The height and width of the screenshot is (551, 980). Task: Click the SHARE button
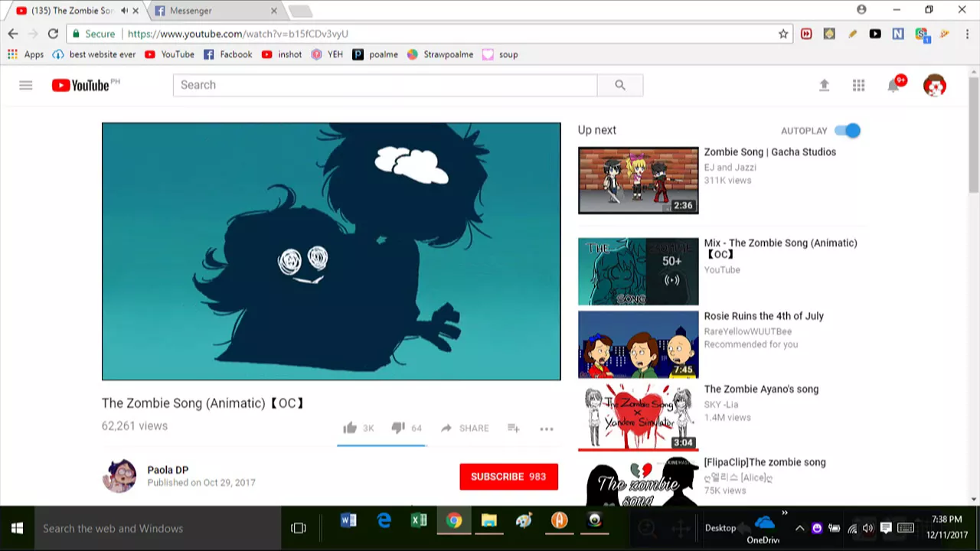click(x=465, y=429)
